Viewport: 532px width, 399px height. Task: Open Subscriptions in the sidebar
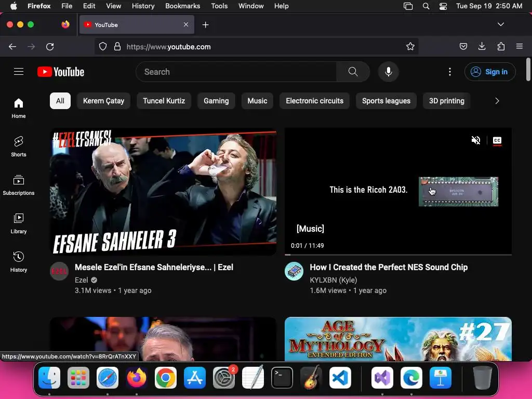tap(19, 185)
